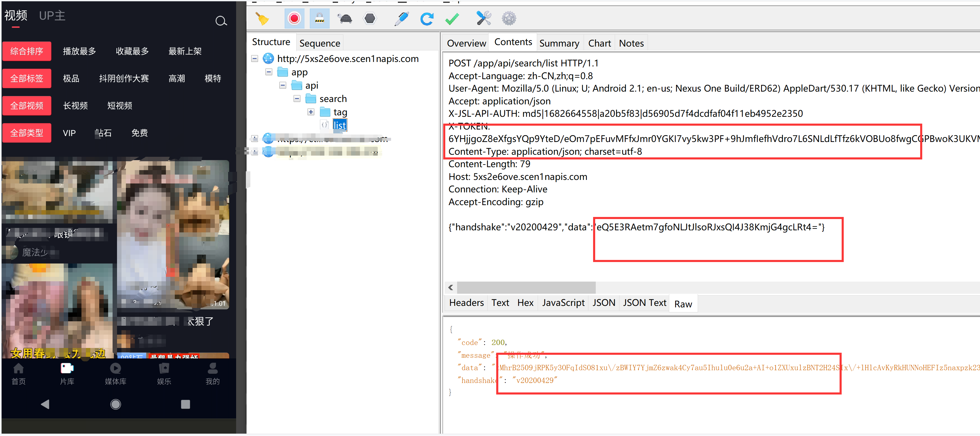Viewport: 980px width, 436px height.
Task: Choose the 最新上架 sort filter
Action: click(185, 51)
